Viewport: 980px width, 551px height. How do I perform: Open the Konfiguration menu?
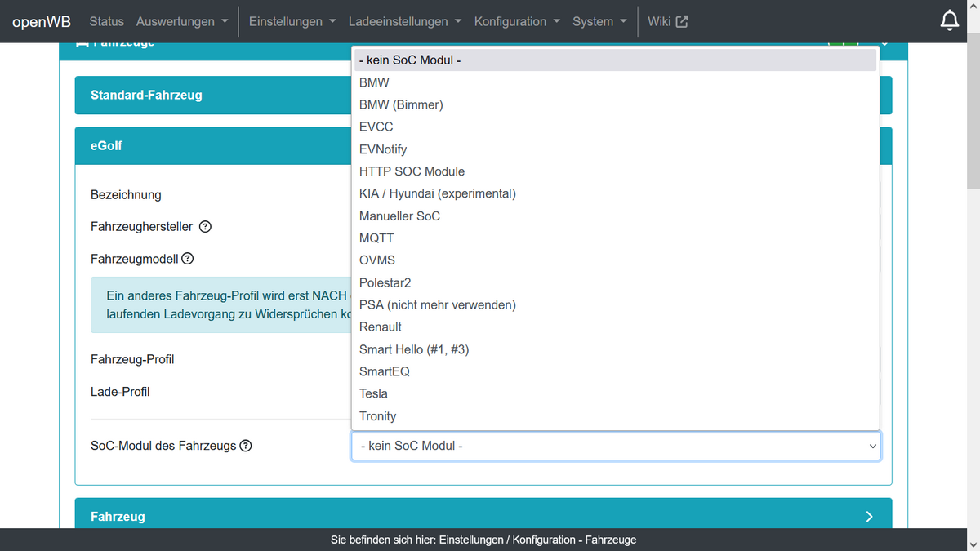pos(517,21)
